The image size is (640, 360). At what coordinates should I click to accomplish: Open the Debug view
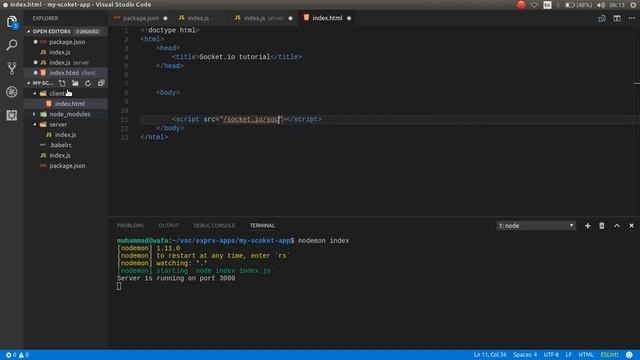pos(12,92)
